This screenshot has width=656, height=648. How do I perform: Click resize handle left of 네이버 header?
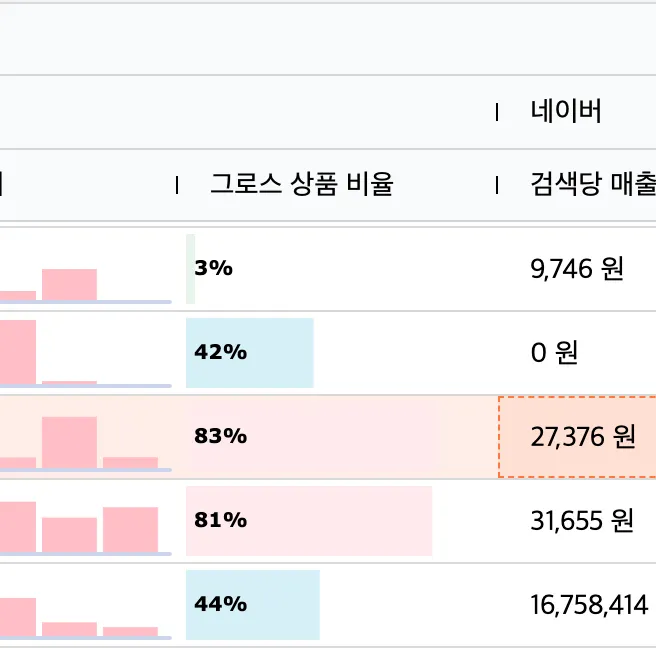coord(497,112)
